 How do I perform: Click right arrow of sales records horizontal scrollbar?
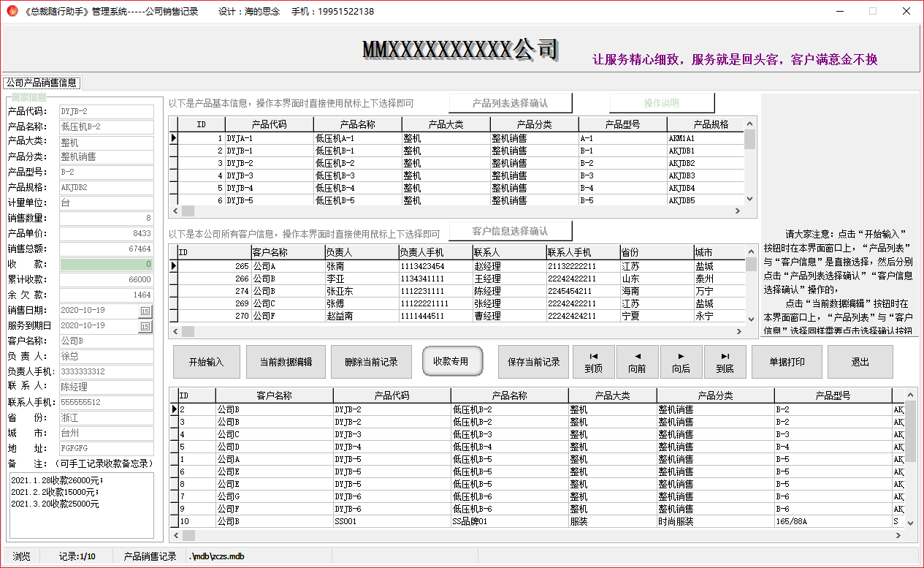point(898,536)
